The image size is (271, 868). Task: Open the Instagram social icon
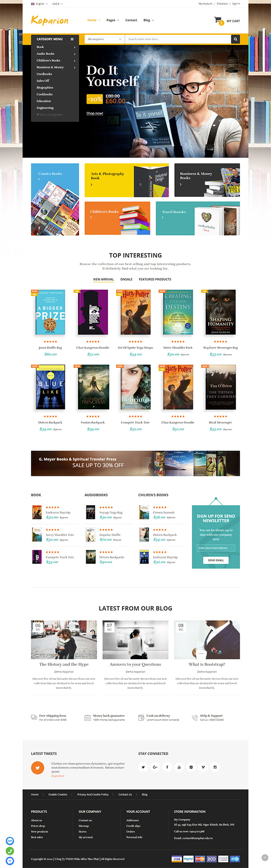pyautogui.click(x=215, y=767)
